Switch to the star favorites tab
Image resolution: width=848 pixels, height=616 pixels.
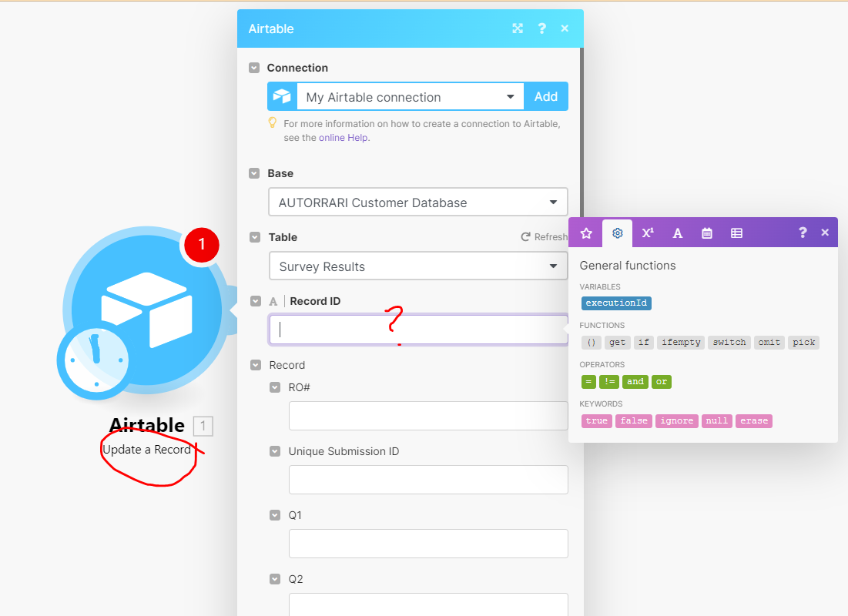[586, 233]
